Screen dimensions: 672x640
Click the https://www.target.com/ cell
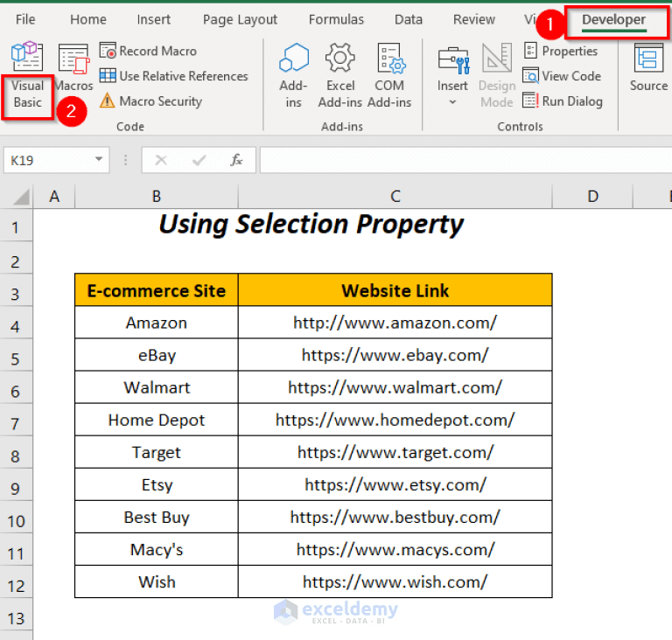point(395,452)
